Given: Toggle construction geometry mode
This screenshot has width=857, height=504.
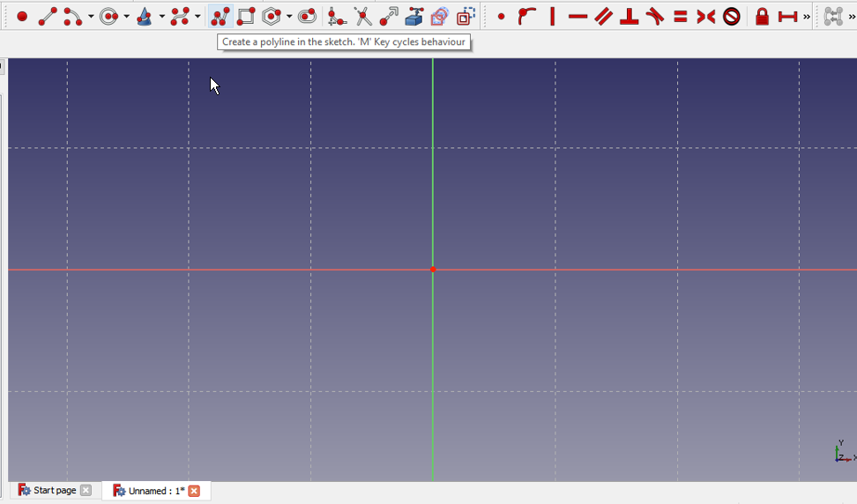Looking at the screenshot, I should (x=466, y=17).
